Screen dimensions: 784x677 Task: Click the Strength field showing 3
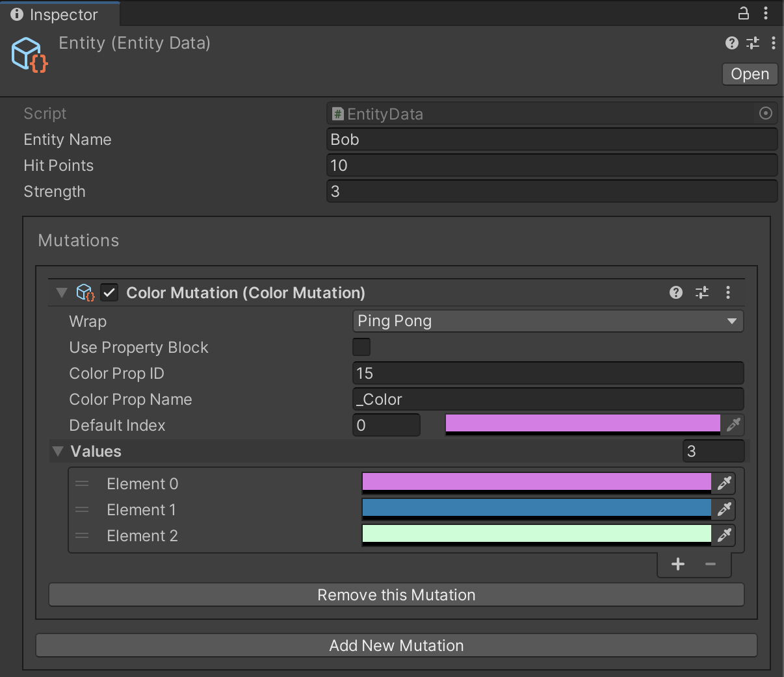[x=552, y=192]
